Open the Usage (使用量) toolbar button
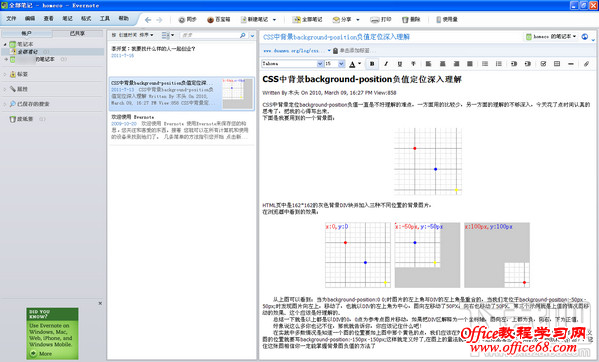 point(447,19)
